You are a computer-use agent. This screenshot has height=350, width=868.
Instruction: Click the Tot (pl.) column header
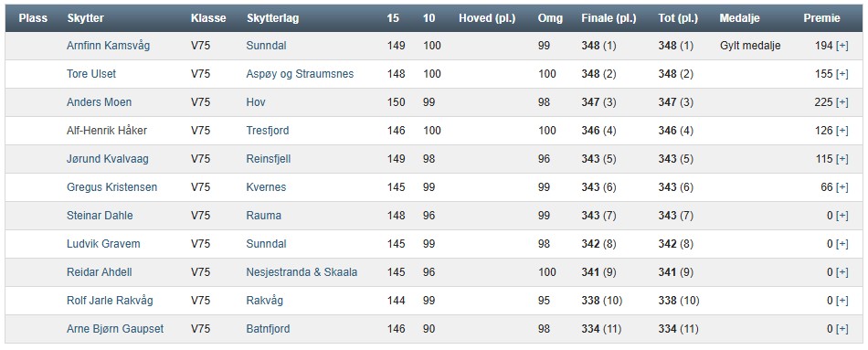pyautogui.click(x=678, y=18)
